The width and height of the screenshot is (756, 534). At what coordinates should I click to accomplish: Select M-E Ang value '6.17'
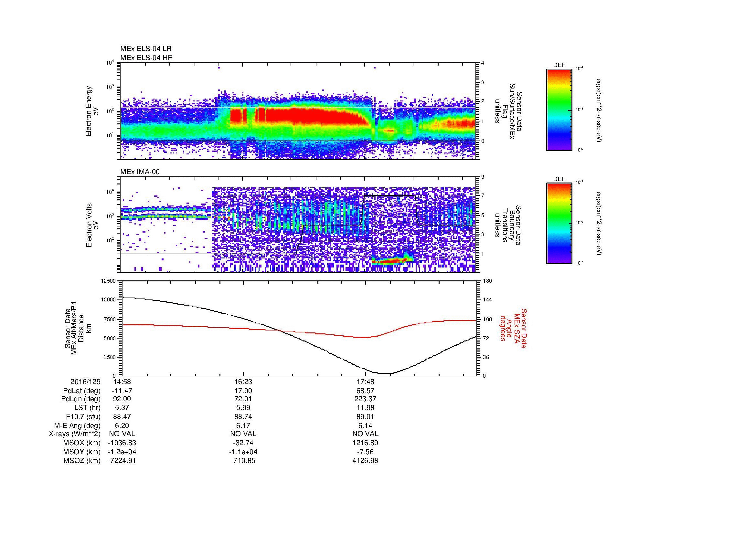243,425
